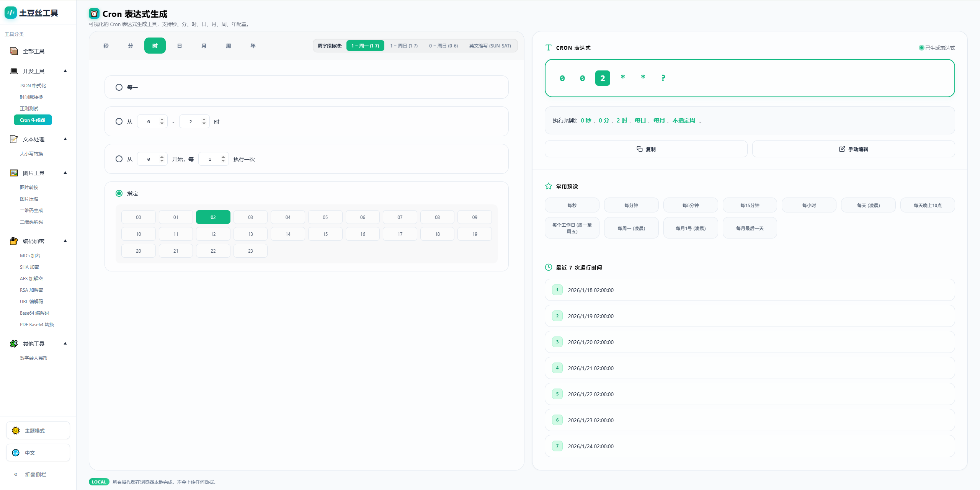Select the 每一 radio option

click(119, 87)
